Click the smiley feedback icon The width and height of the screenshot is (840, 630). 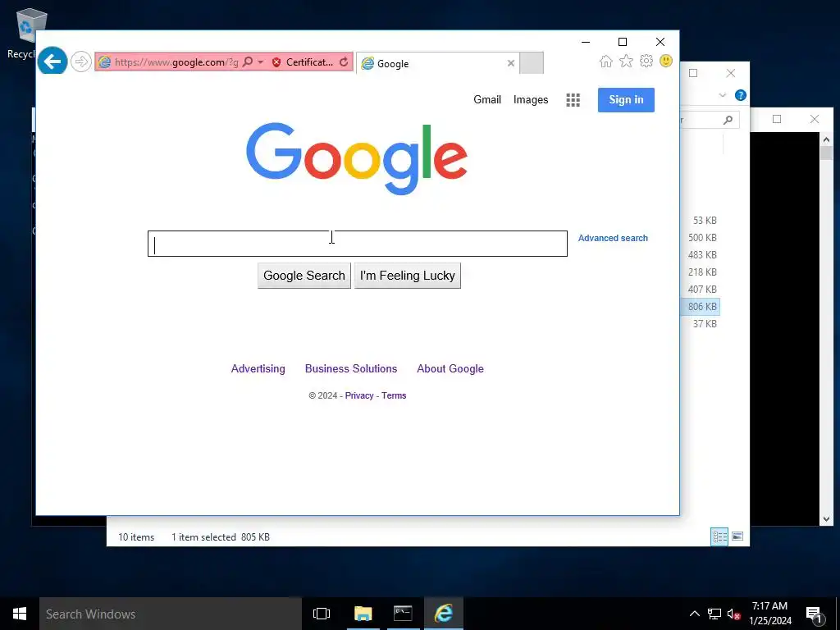(666, 61)
